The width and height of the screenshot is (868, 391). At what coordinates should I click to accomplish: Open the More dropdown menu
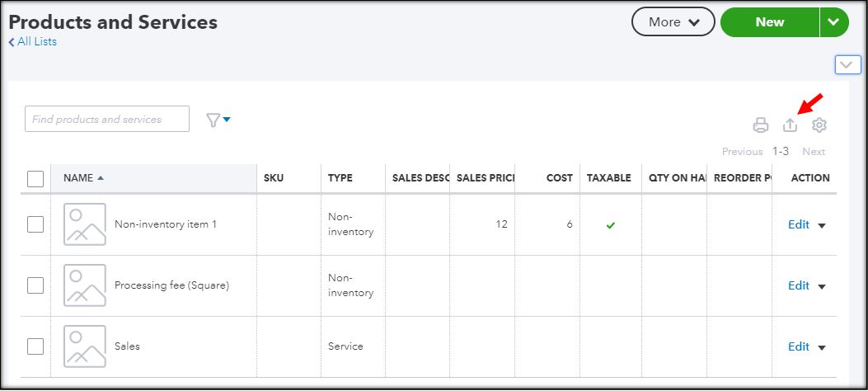click(x=673, y=22)
